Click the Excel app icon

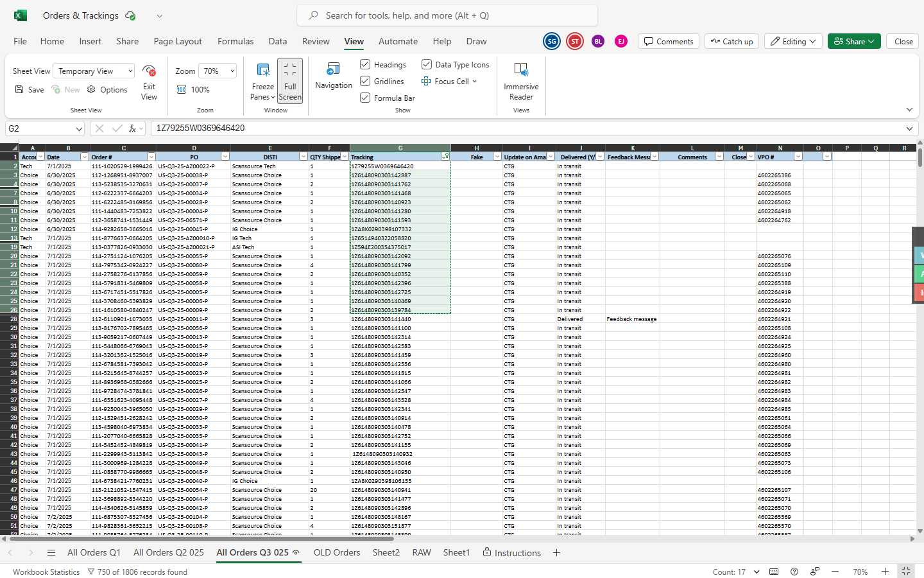[x=21, y=15]
